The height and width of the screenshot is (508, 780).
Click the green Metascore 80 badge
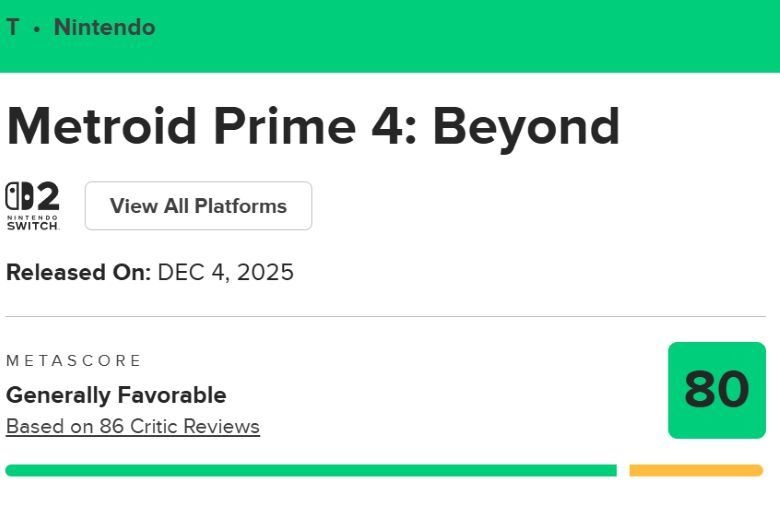pyautogui.click(x=716, y=390)
